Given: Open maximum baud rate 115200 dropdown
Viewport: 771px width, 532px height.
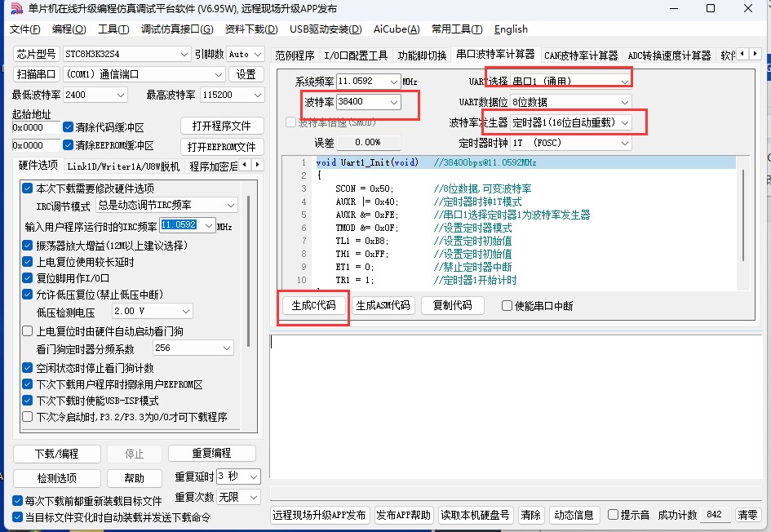Looking at the screenshot, I should 232,95.
